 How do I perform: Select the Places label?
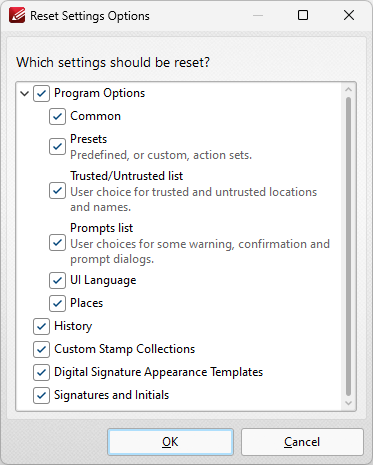[86, 303]
